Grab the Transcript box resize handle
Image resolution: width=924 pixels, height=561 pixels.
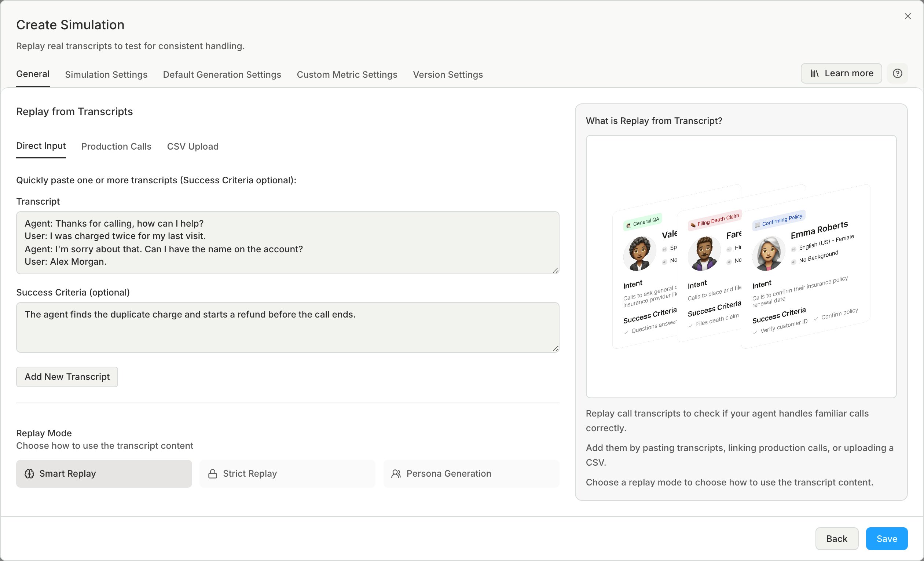pos(555,270)
